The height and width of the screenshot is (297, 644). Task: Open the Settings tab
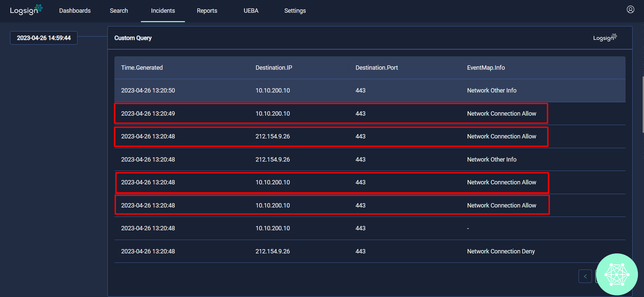tap(295, 11)
